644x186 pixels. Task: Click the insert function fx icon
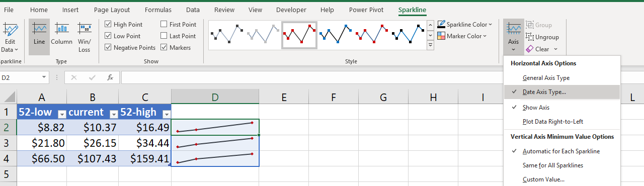[110, 77]
